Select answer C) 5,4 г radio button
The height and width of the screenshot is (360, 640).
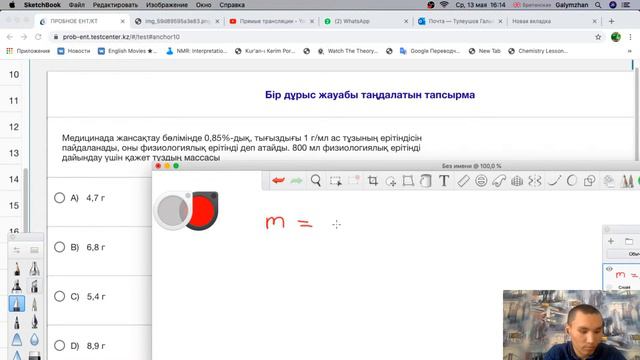pos(60,296)
